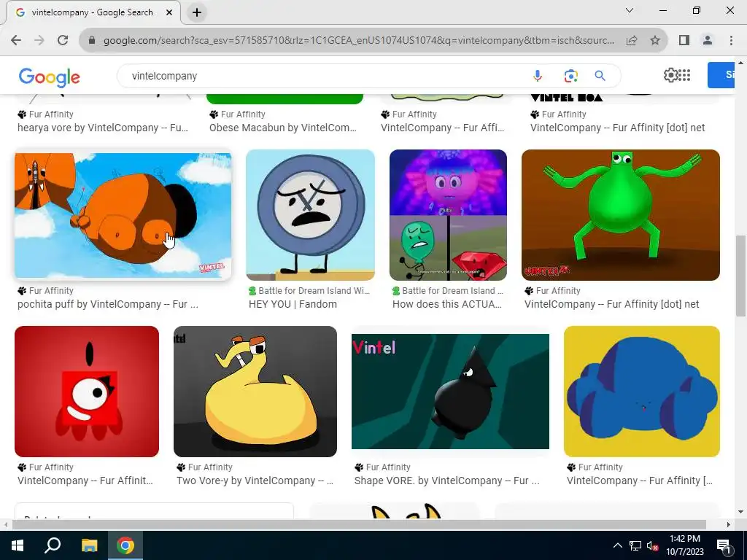This screenshot has width=747, height=560.
Task: Open the Windows notification center
Action: [724, 545]
